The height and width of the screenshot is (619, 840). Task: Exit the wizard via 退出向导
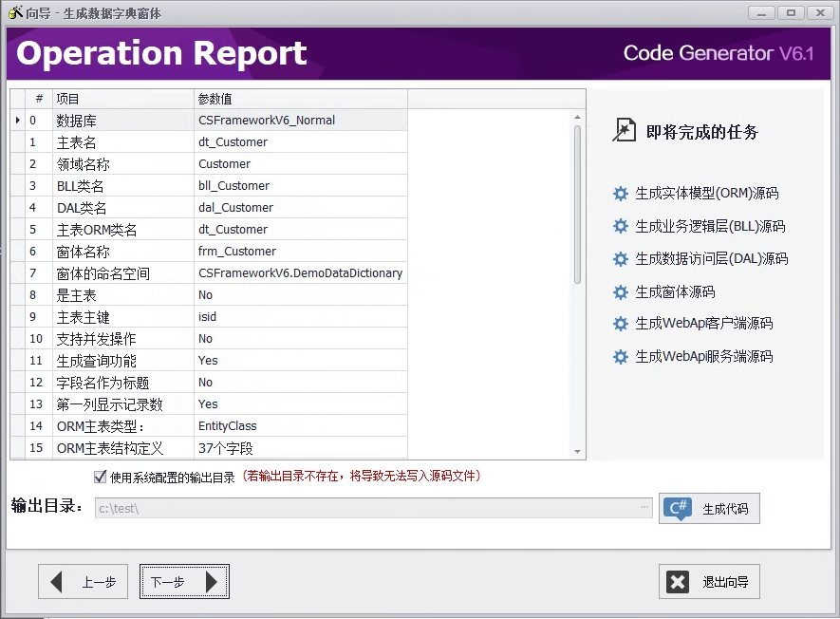tap(709, 581)
